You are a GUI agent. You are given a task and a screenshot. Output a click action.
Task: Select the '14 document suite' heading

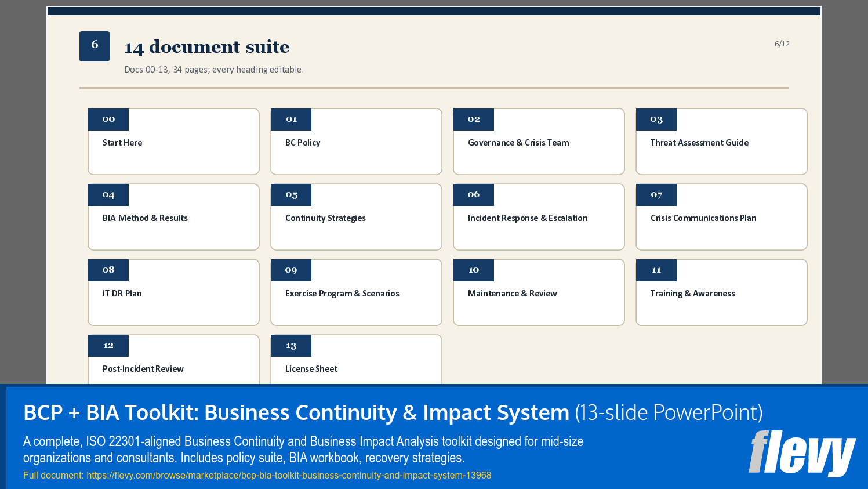coord(207,47)
